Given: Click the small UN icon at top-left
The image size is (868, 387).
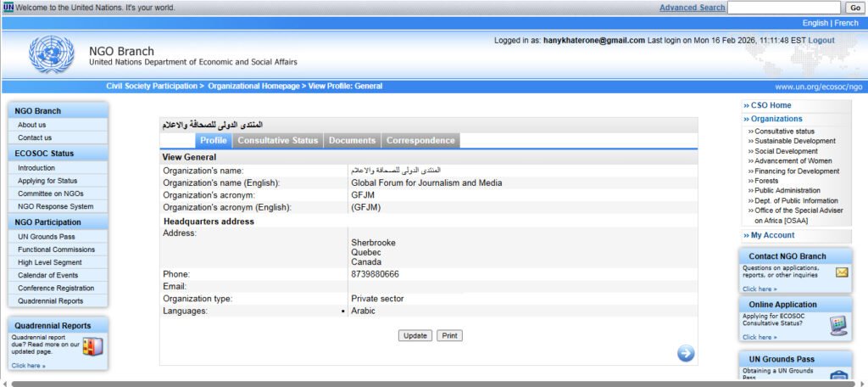Looking at the screenshot, I should (x=8, y=8).
